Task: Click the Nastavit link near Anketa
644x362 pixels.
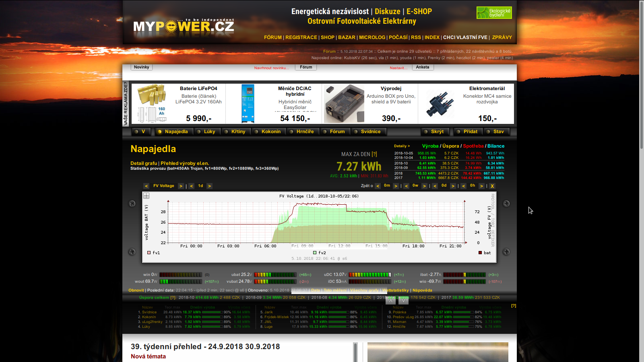Action: pyautogui.click(x=398, y=68)
